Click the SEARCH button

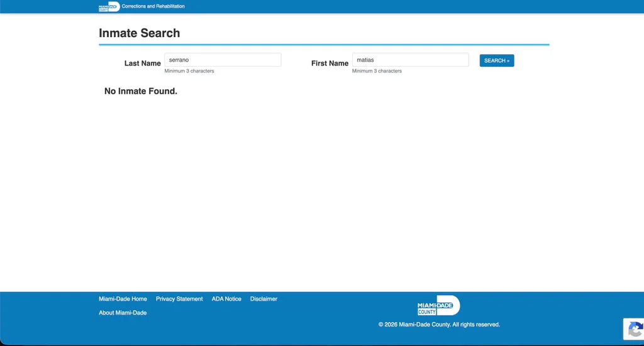[497, 60]
